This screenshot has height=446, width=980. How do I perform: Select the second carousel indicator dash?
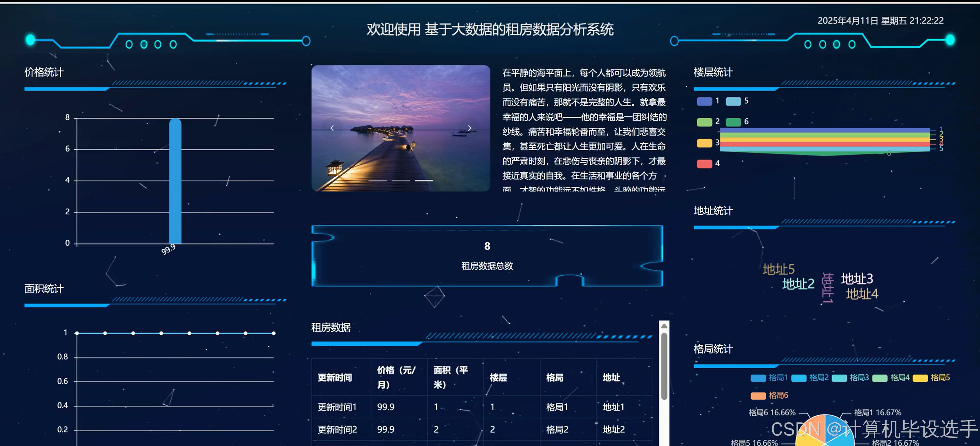pos(401,180)
